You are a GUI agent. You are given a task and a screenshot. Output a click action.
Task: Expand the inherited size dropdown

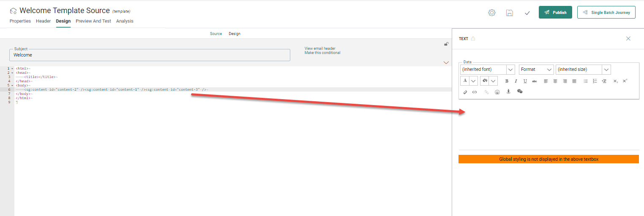coord(606,69)
